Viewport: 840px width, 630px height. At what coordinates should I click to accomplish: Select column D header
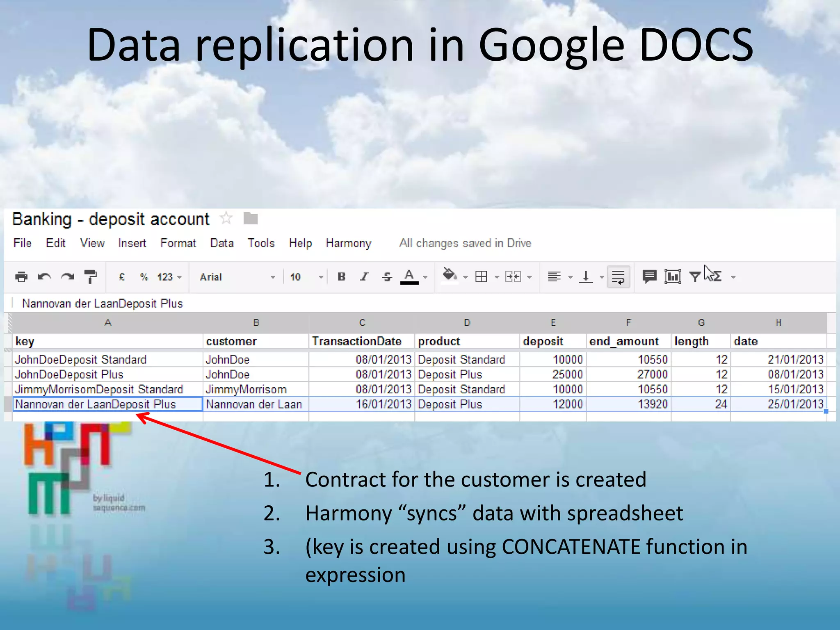467,323
